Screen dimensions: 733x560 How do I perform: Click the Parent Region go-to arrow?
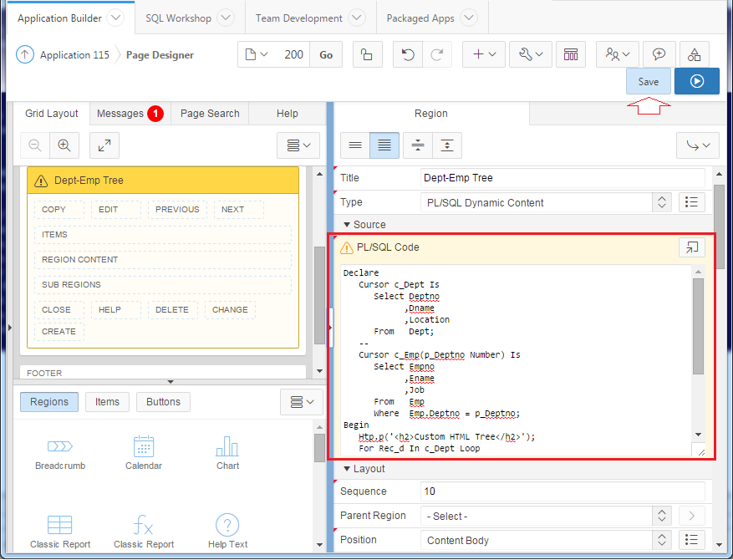point(691,516)
